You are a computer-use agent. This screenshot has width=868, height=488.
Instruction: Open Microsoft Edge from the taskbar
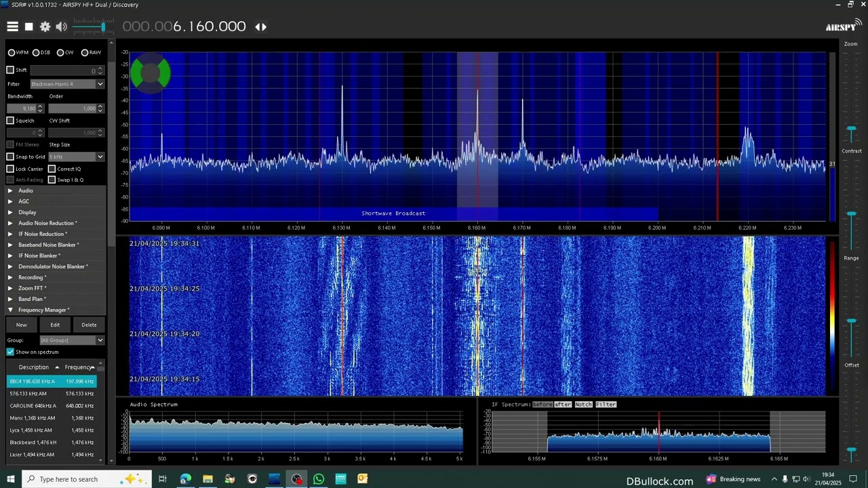click(x=185, y=479)
